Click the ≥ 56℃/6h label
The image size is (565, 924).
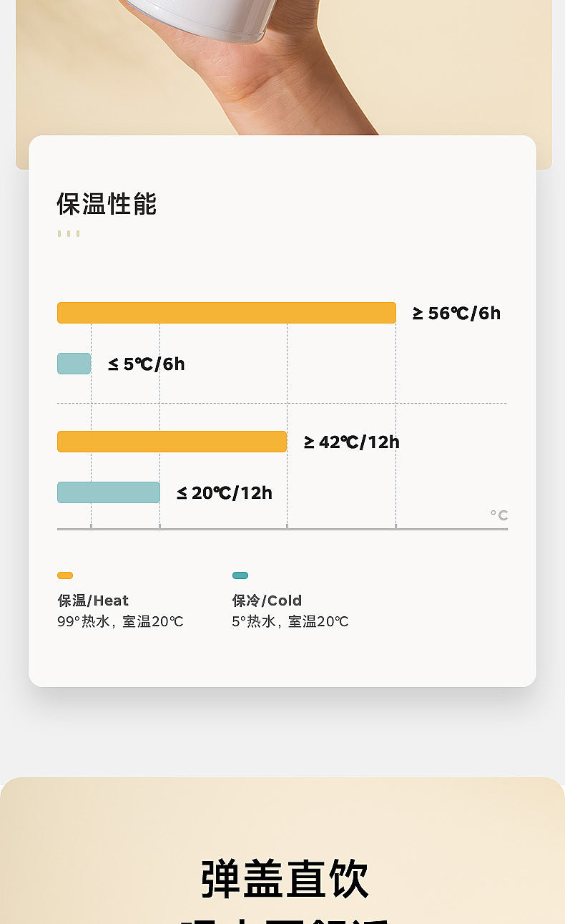tap(456, 313)
